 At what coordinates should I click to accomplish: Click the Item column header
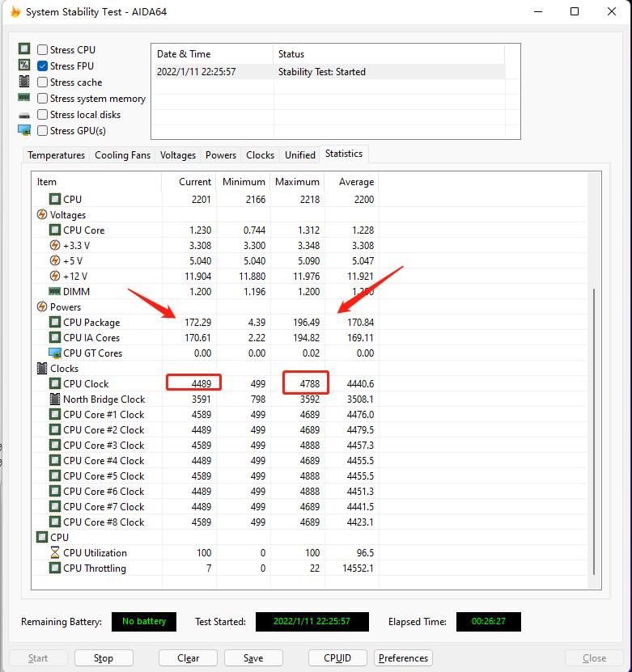coord(97,182)
